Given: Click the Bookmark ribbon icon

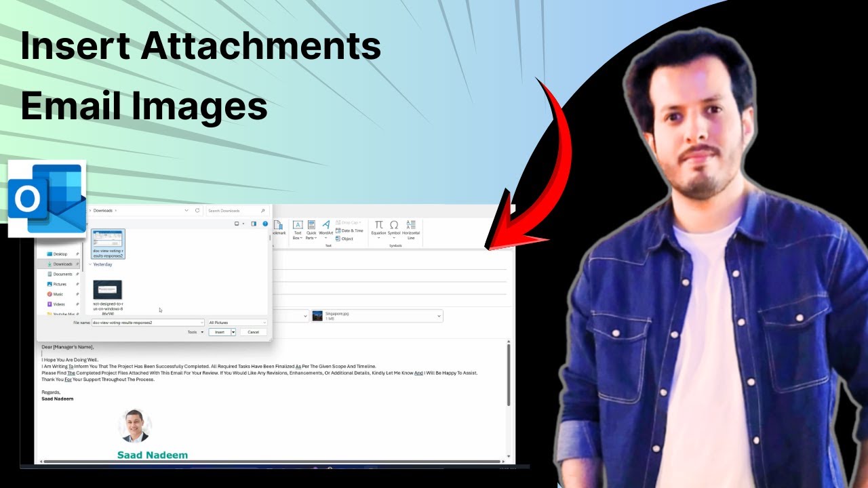Looking at the screenshot, I should (278, 228).
